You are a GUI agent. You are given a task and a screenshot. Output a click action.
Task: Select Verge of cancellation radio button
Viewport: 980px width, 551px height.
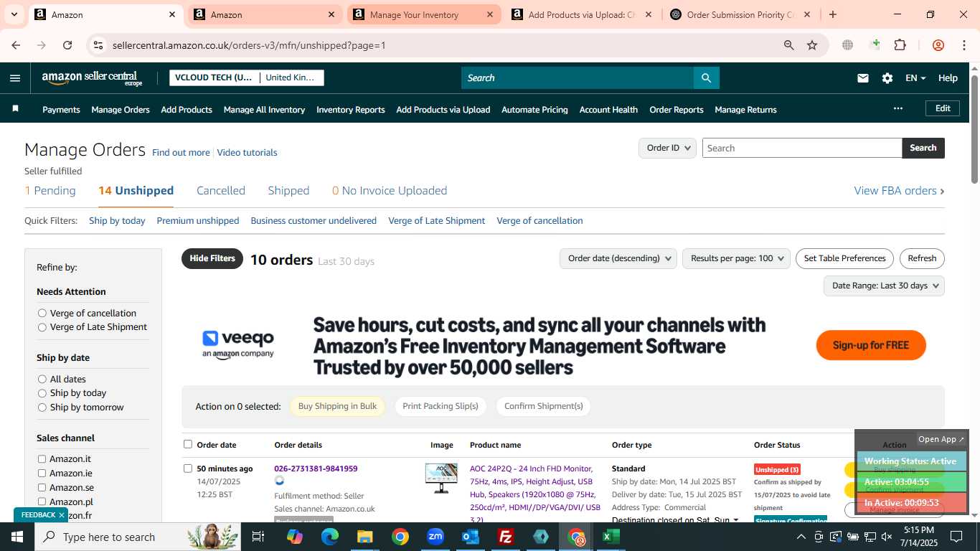click(x=42, y=313)
